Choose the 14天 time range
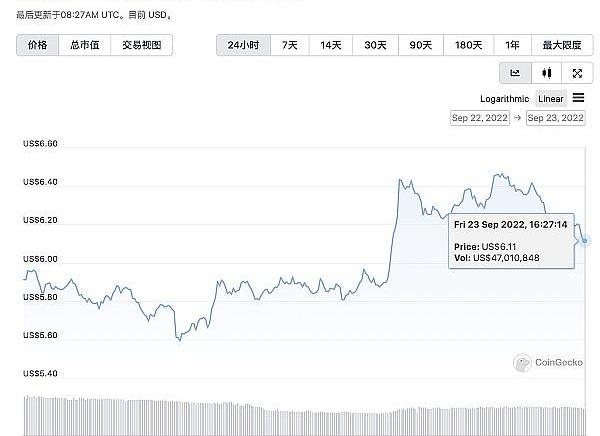The image size is (600, 436). [330, 45]
